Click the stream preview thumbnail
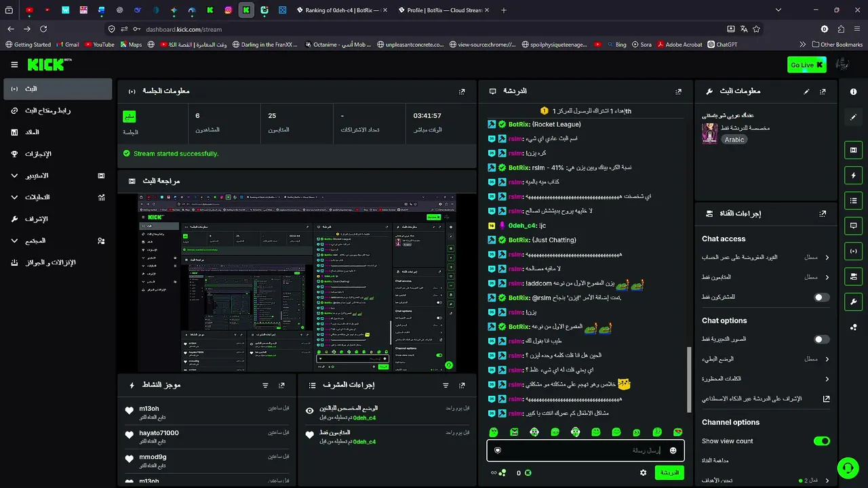 point(297,283)
